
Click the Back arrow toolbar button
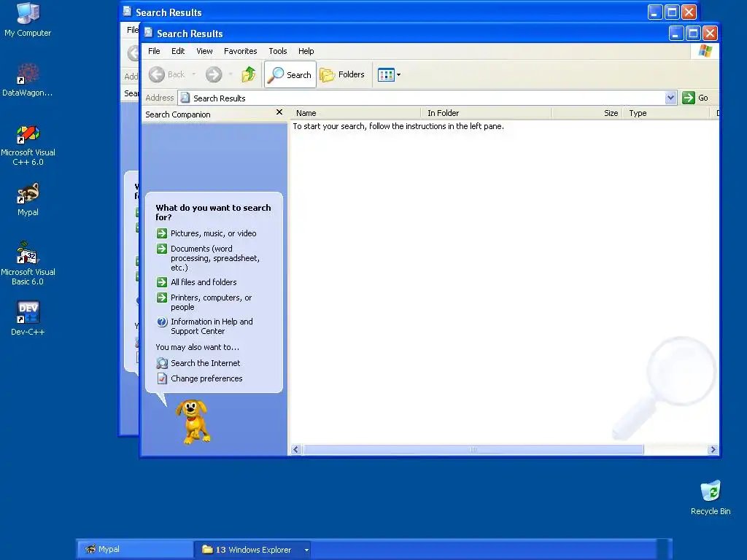(x=167, y=74)
